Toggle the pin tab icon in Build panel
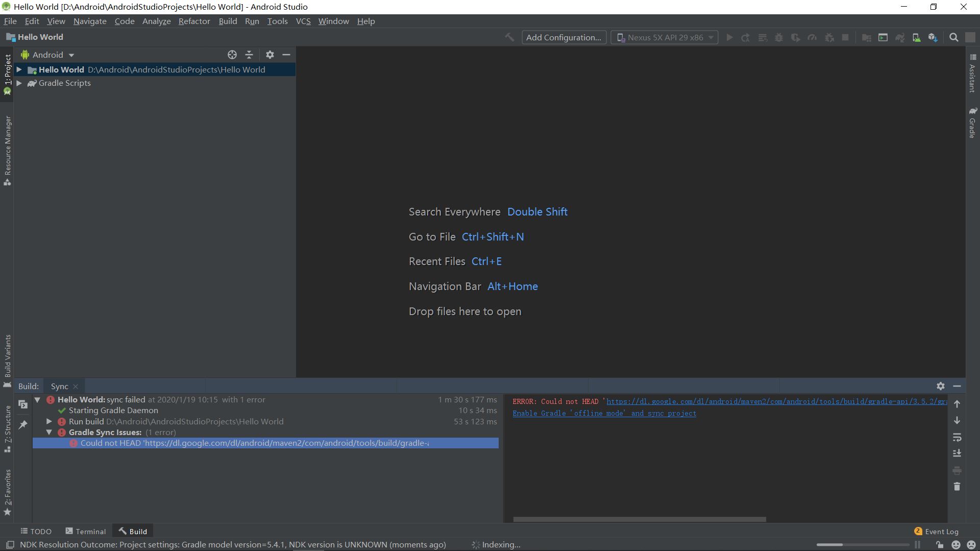The width and height of the screenshot is (980, 551). [x=23, y=425]
